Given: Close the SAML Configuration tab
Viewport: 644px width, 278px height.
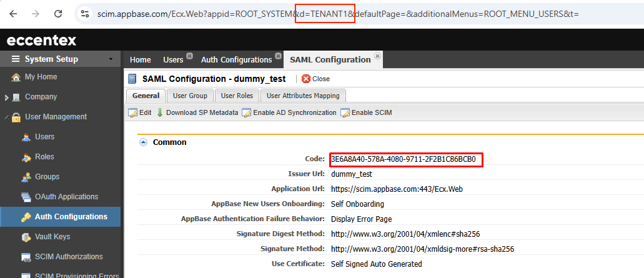Looking at the screenshot, I should pyautogui.click(x=377, y=56).
